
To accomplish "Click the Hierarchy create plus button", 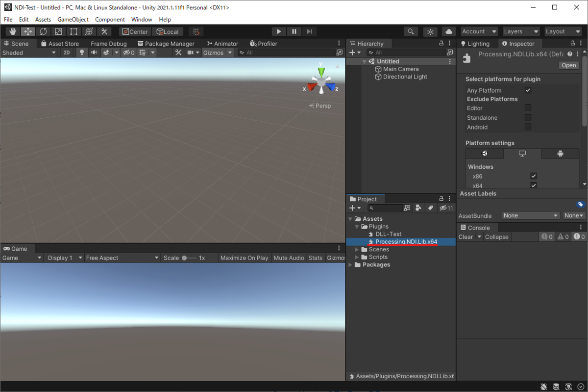I will tap(355, 52).
